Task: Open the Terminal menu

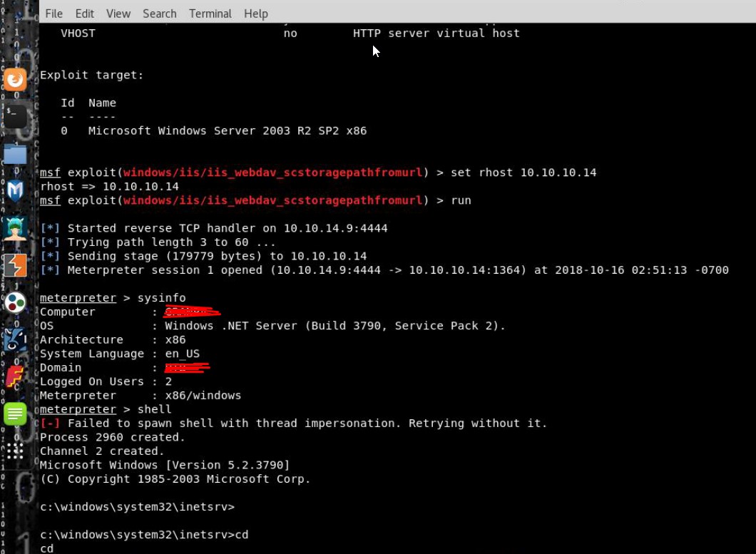Action: pos(210,14)
